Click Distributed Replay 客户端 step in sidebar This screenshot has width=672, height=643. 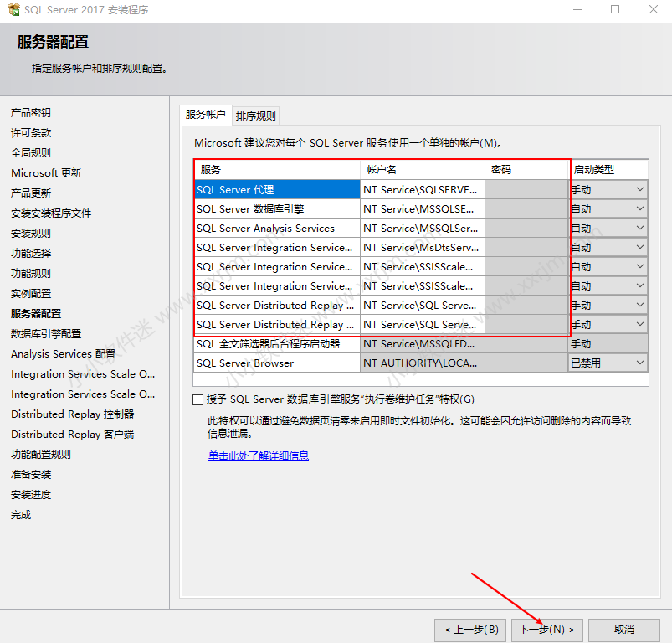[73, 435]
